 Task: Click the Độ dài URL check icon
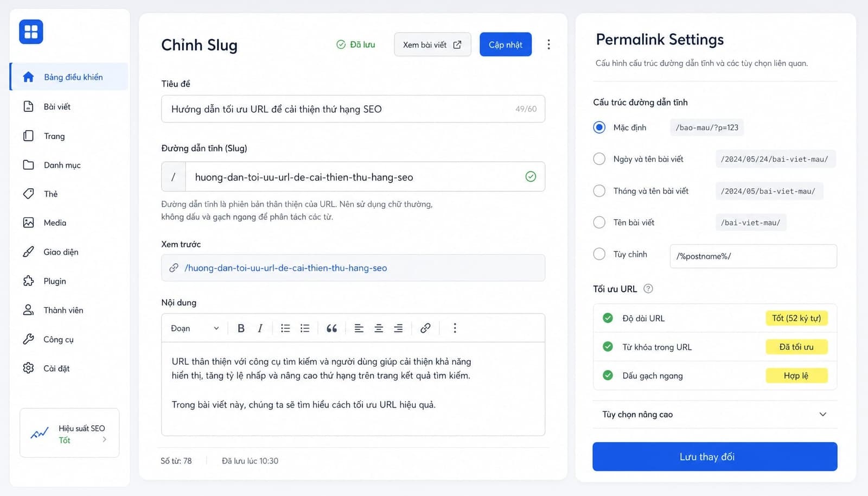tap(608, 318)
